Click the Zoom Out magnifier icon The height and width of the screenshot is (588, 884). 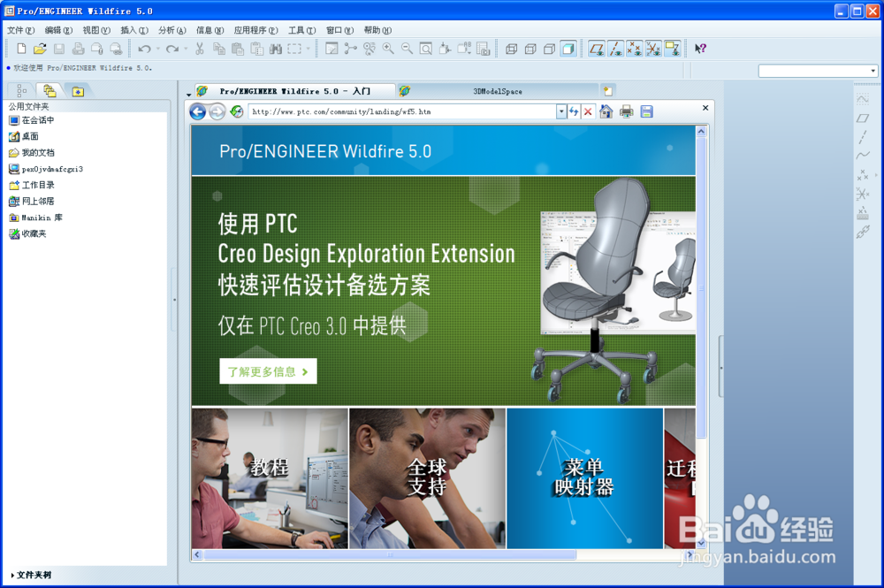pos(407,49)
